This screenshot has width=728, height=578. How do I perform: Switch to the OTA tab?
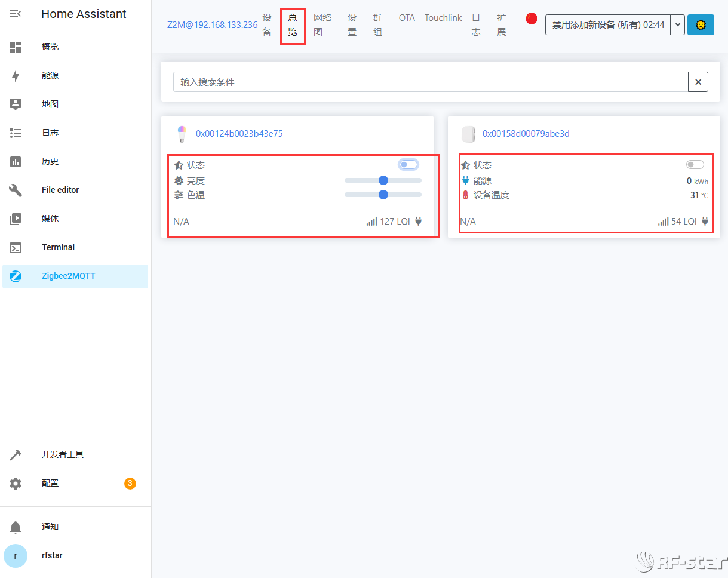point(407,19)
